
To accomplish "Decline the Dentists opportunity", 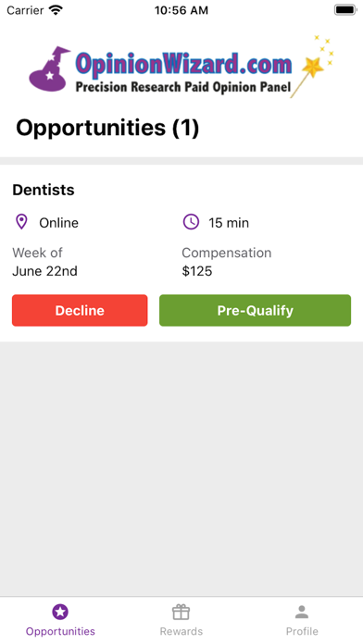I will coord(80,311).
